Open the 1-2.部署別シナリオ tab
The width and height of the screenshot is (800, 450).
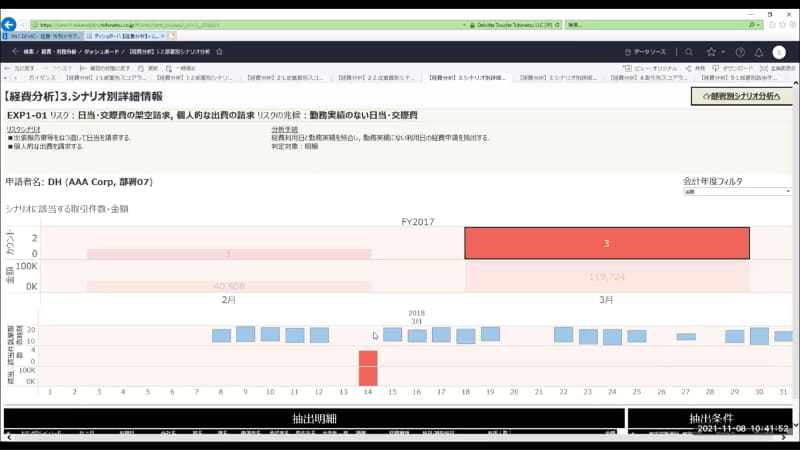coord(194,78)
